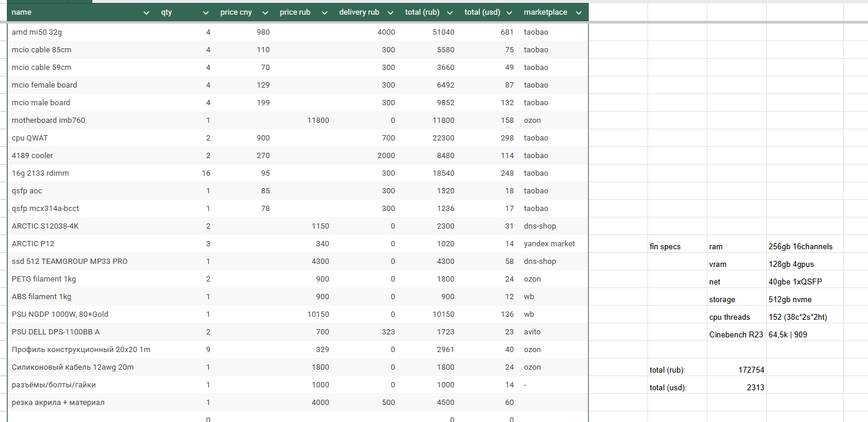Select the 'qsfp aoc' cell
868x422 pixels.
pyautogui.click(x=81, y=191)
